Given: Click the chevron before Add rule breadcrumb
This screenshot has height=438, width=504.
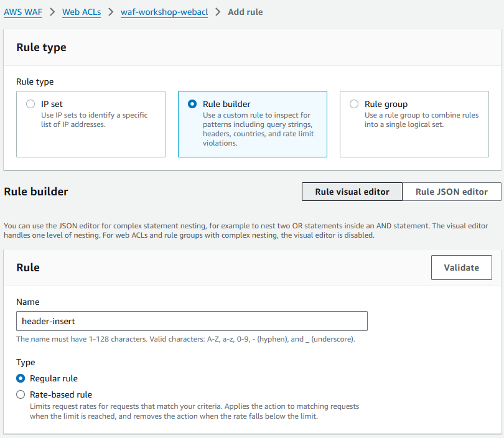Looking at the screenshot, I should point(218,12).
